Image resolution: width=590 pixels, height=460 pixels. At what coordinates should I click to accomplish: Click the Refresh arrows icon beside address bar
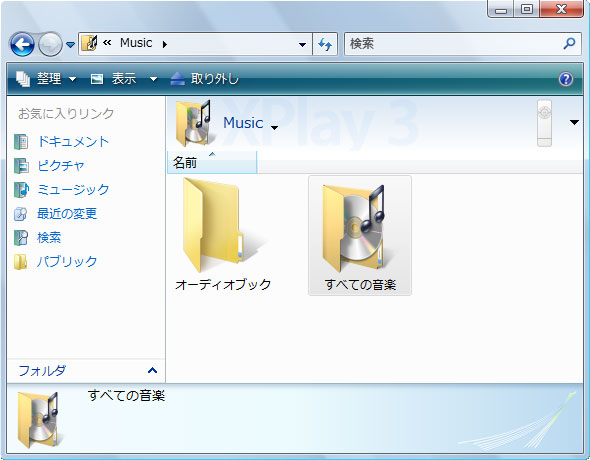(x=325, y=44)
